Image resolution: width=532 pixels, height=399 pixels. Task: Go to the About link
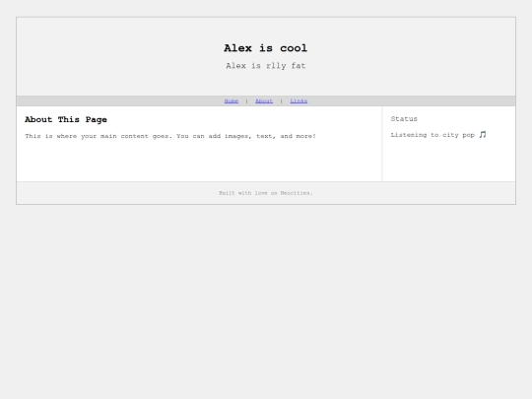pos(264,101)
